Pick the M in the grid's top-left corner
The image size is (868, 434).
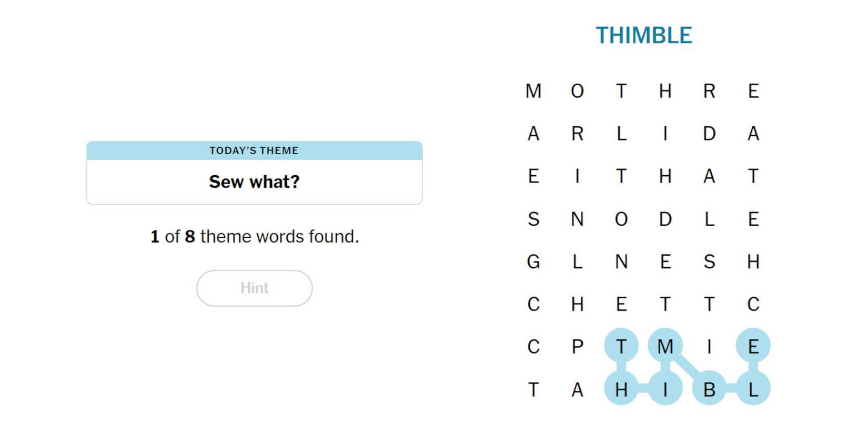coord(533,91)
